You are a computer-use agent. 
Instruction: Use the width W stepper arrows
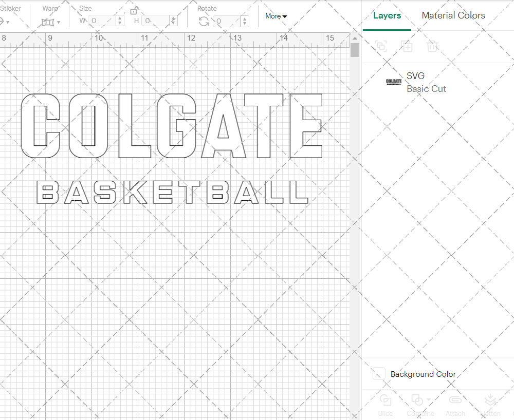pos(120,21)
